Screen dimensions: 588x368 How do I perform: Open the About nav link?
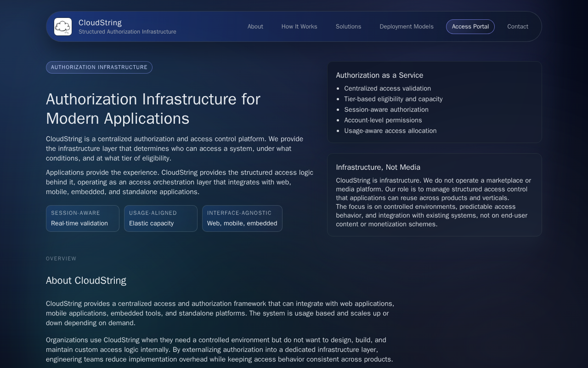[x=255, y=27]
